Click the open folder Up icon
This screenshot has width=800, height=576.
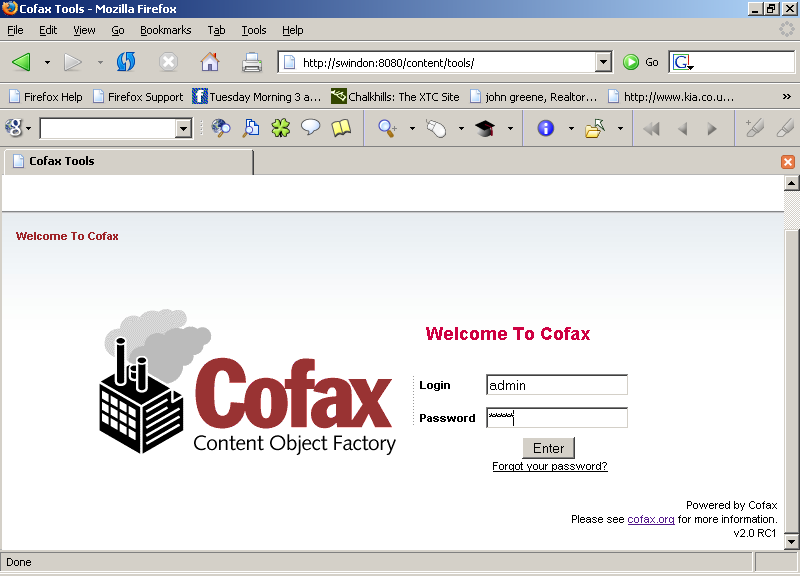(x=594, y=128)
